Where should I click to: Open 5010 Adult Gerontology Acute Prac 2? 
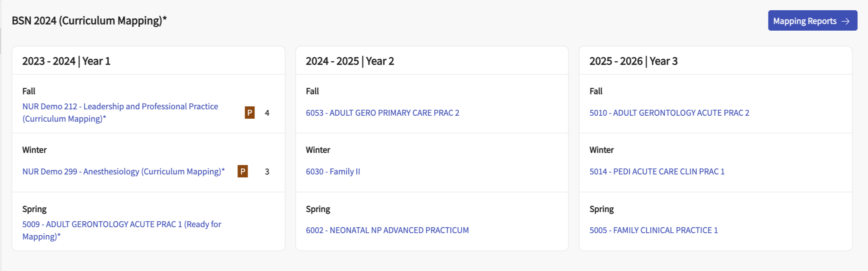669,113
